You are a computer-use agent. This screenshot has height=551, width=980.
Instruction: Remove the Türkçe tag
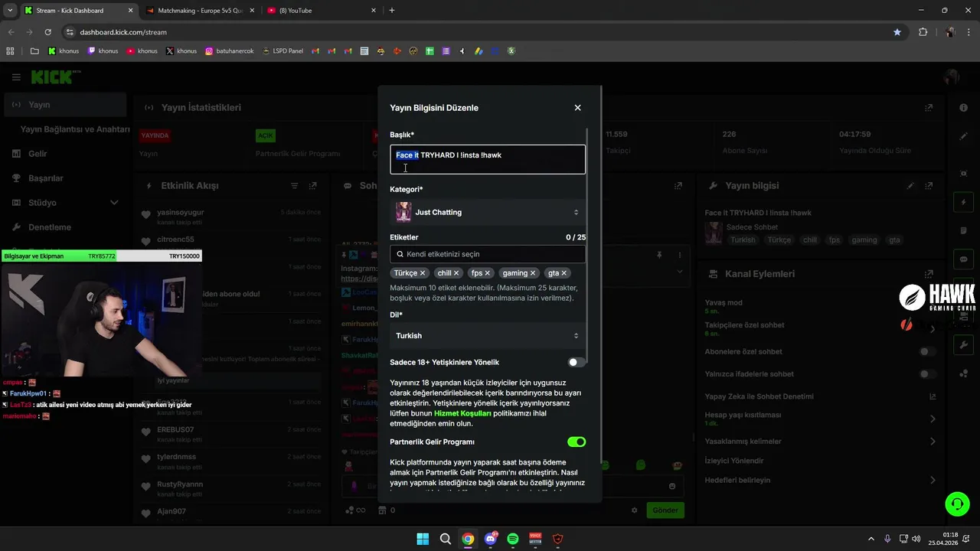[422, 273]
